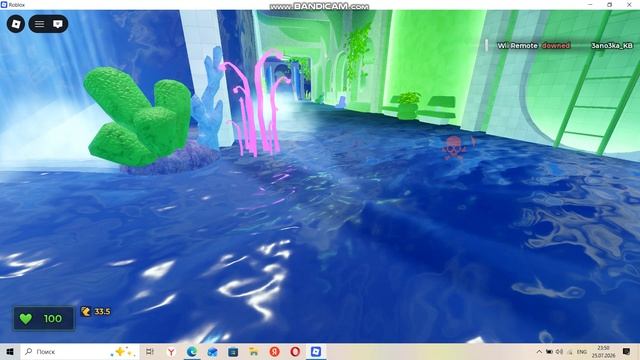This screenshot has width=640, height=360.
Task: Open the hamburger menu in the top bar
Action: click(40, 24)
